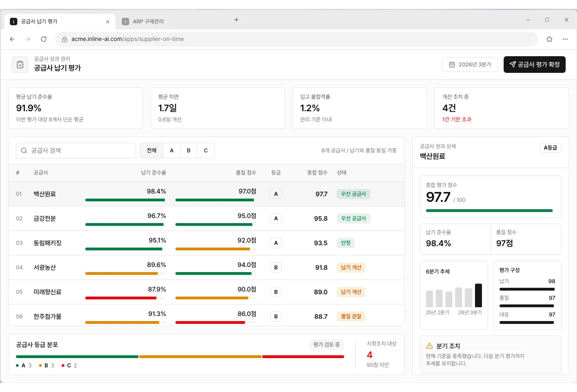Close the 공급사 납기 평가 tab
The width and height of the screenshot is (577, 392).
tap(108, 22)
